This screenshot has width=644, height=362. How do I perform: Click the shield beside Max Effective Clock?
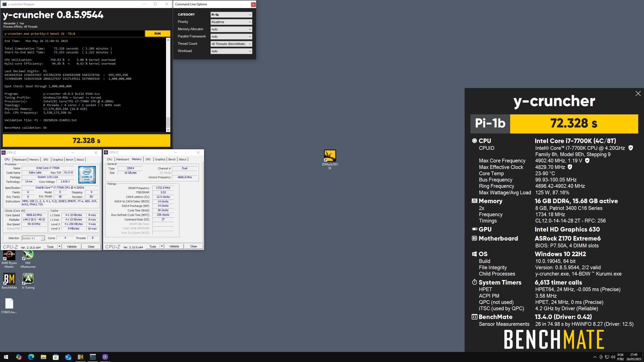[570, 167]
